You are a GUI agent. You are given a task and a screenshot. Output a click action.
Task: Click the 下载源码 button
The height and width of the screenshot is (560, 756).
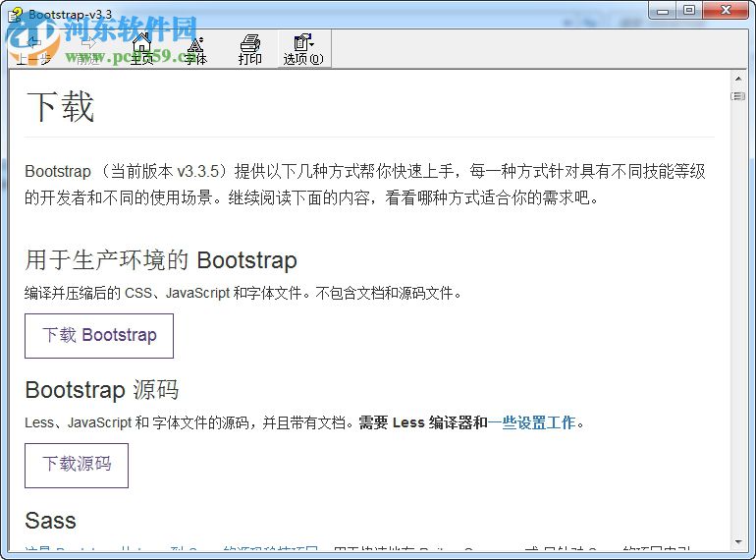pyautogui.click(x=77, y=466)
